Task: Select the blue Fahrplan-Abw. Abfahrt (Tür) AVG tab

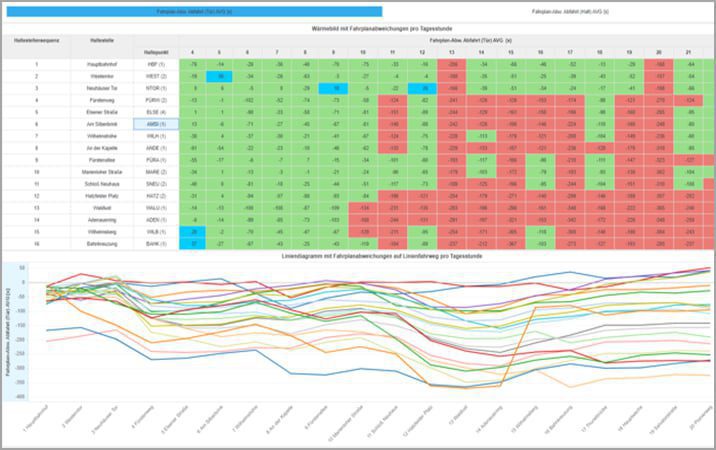Action: click(194, 11)
